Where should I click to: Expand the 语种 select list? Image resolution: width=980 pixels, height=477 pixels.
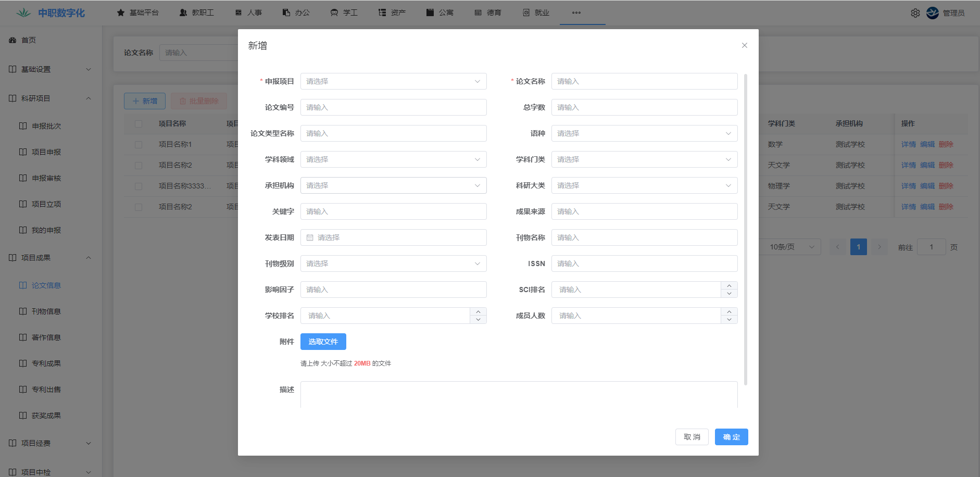644,133
